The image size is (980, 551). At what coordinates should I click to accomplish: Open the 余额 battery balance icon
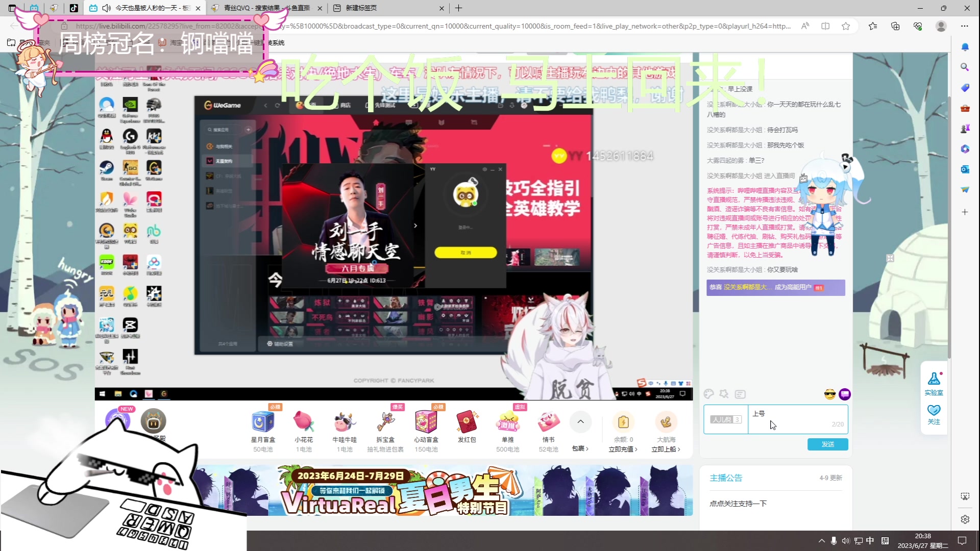tap(623, 422)
